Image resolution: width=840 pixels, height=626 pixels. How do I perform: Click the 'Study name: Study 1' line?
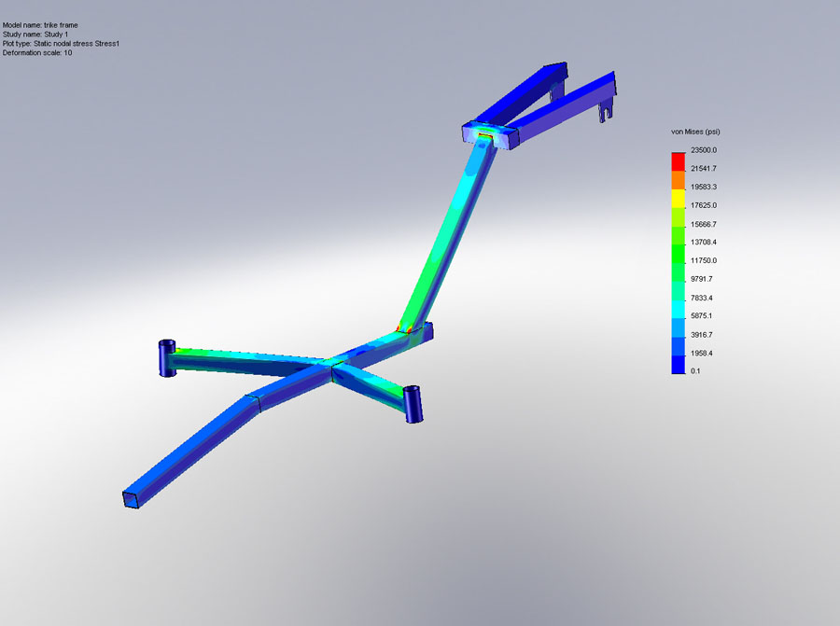pyautogui.click(x=35, y=35)
